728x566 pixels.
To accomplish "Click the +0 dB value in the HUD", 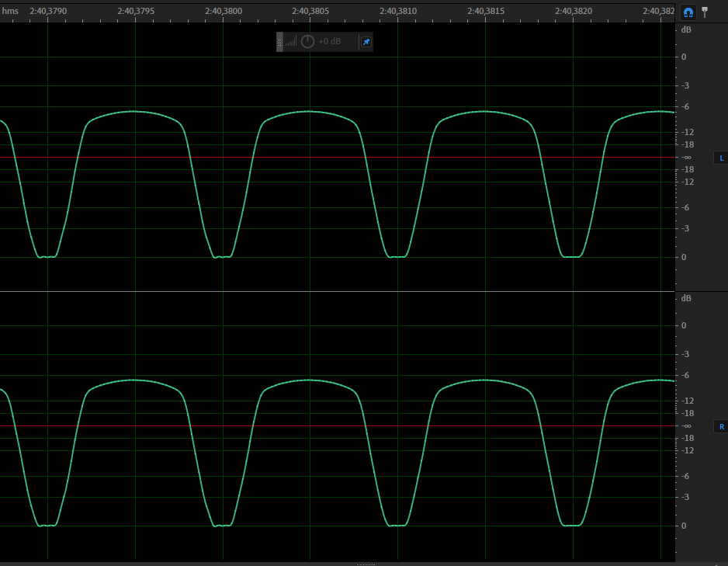I will click(x=330, y=42).
